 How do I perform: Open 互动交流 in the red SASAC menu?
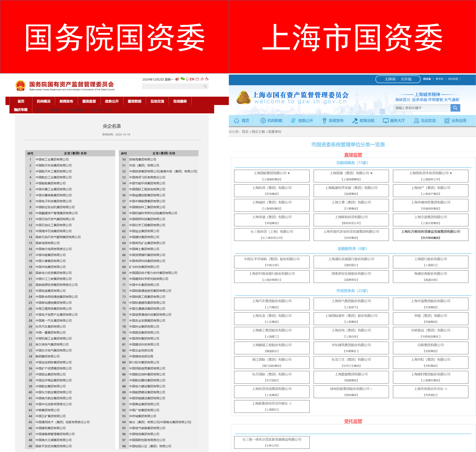pos(157,101)
